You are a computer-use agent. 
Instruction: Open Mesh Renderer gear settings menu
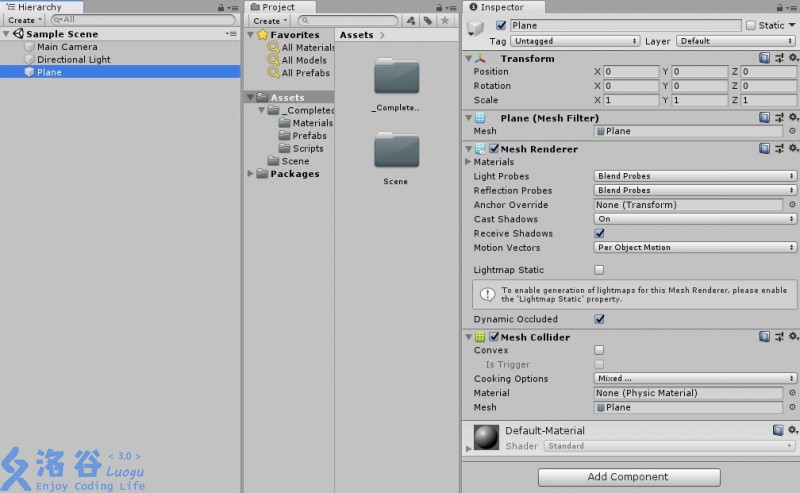[x=793, y=148]
